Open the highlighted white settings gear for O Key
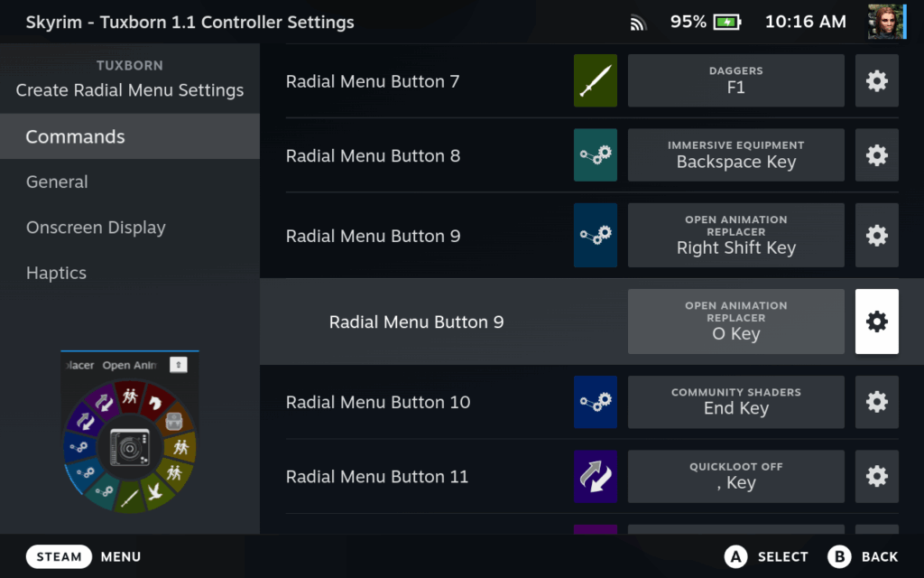 pos(876,321)
